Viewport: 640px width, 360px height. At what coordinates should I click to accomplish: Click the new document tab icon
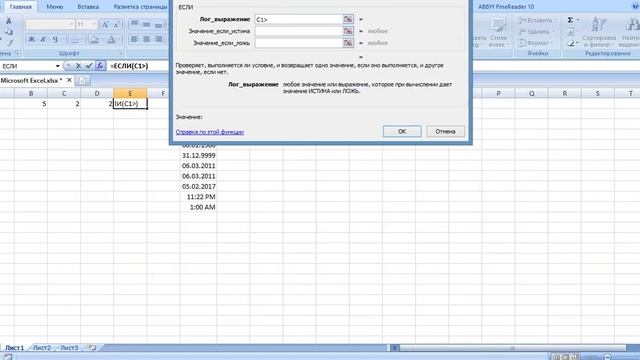coord(83,80)
